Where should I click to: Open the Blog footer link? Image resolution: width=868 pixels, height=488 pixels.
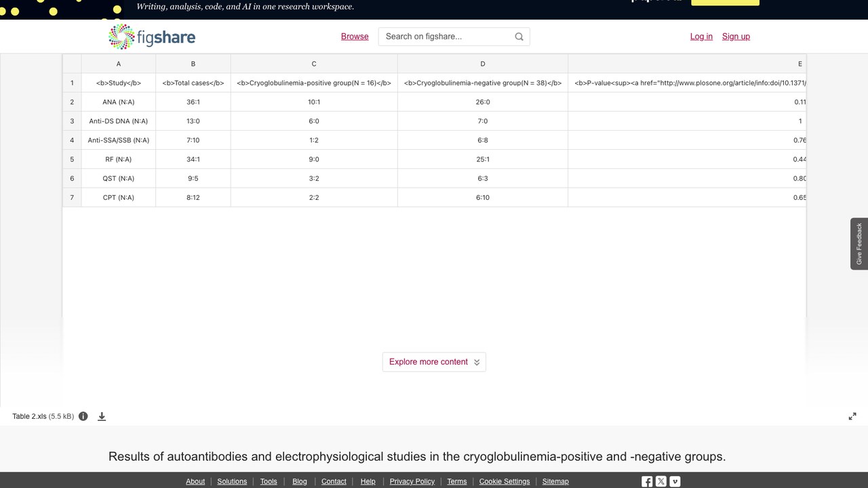[x=300, y=481]
